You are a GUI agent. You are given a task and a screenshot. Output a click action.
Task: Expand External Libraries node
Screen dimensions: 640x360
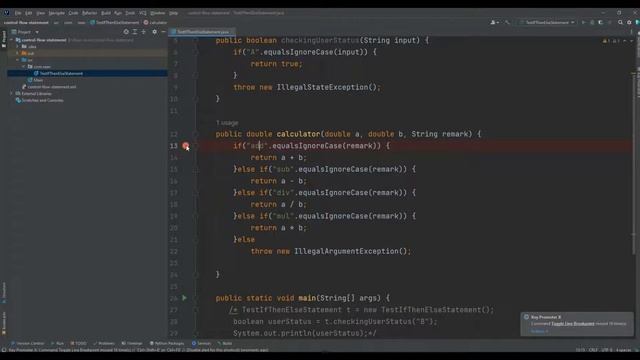pyautogui.click(x=12, y=93)
